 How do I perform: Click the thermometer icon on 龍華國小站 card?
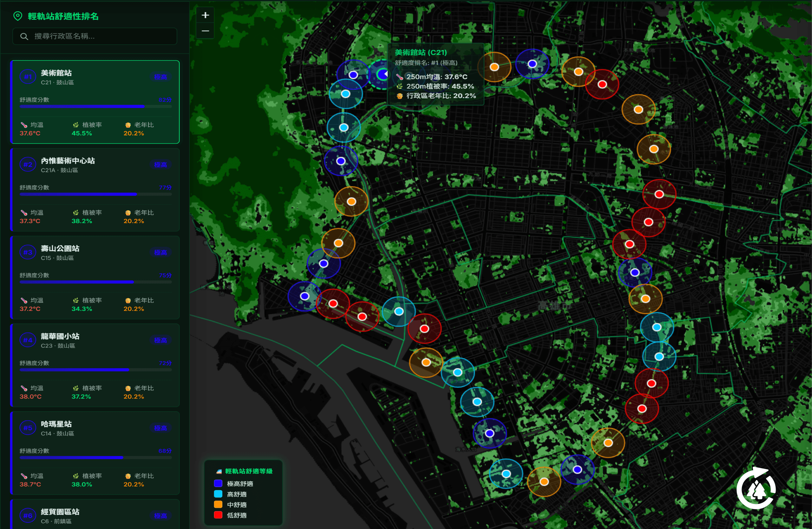(24, 388)
